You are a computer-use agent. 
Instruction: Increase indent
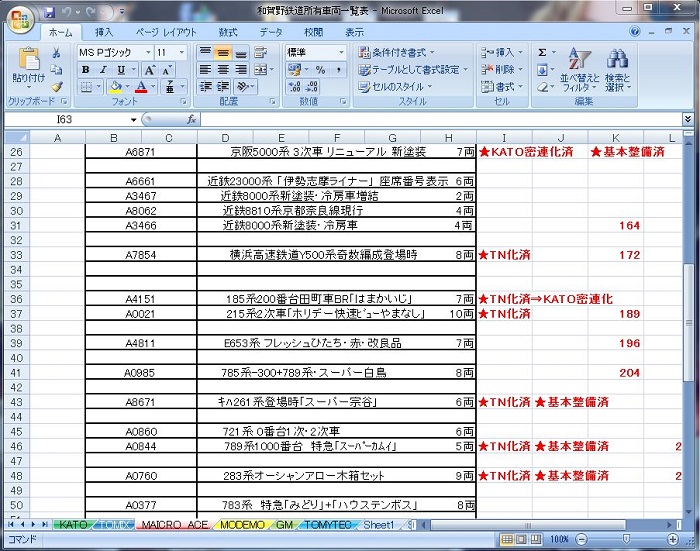tap(223, 87)
